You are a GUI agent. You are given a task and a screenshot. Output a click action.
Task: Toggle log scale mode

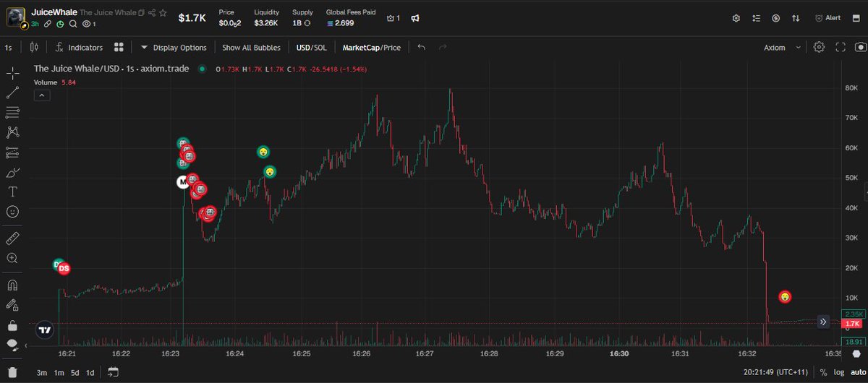coord(838,373)
